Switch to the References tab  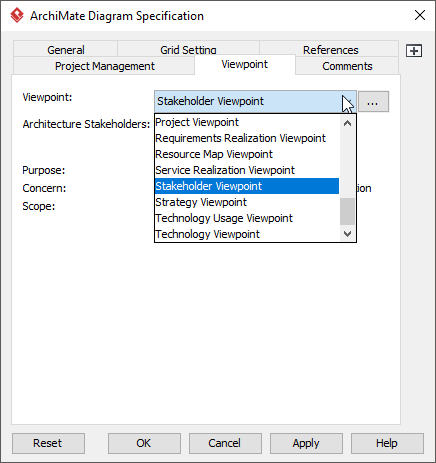tap(330, 49)
